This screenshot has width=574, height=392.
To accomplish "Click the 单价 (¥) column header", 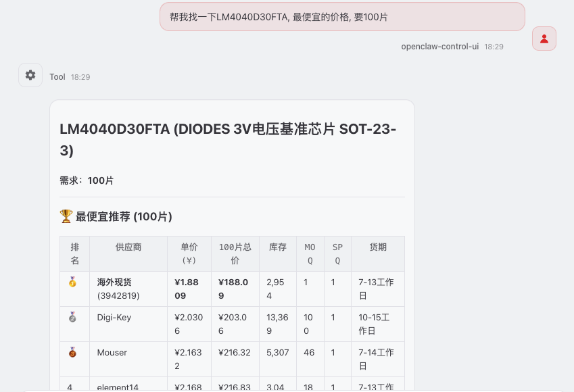I will coord(189,253).
